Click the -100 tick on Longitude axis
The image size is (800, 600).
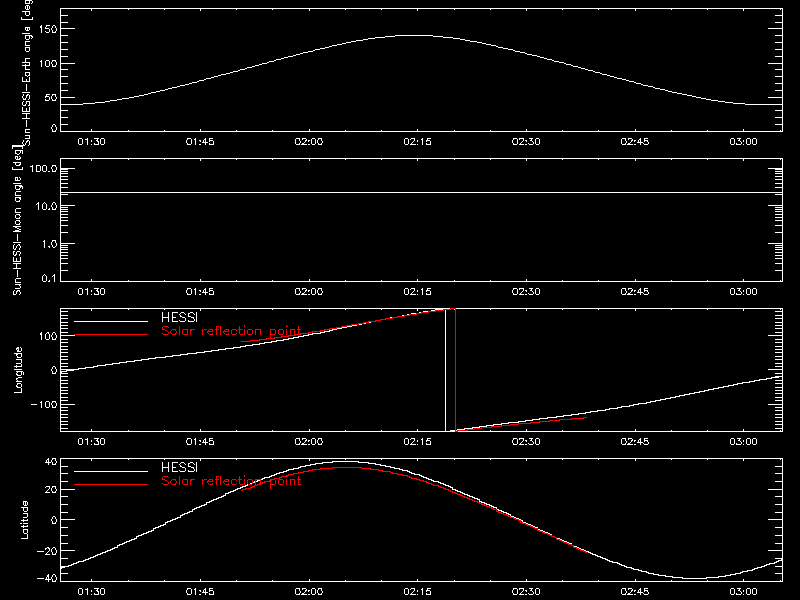[44, 404]
